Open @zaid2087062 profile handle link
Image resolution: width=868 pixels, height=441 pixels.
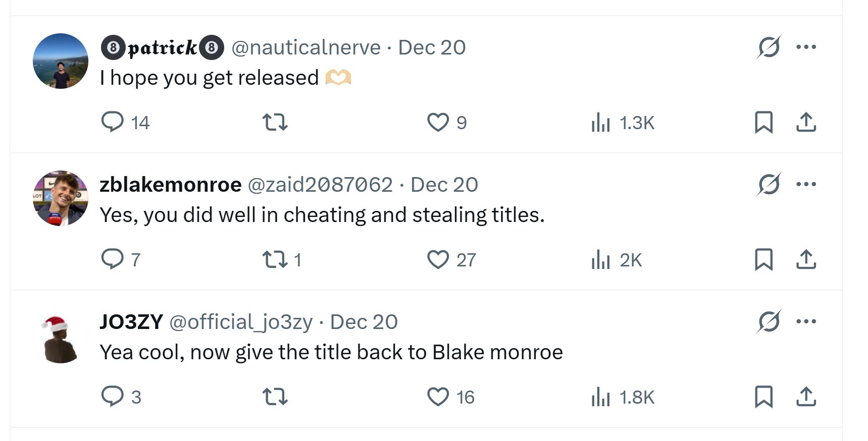[320, 185]
